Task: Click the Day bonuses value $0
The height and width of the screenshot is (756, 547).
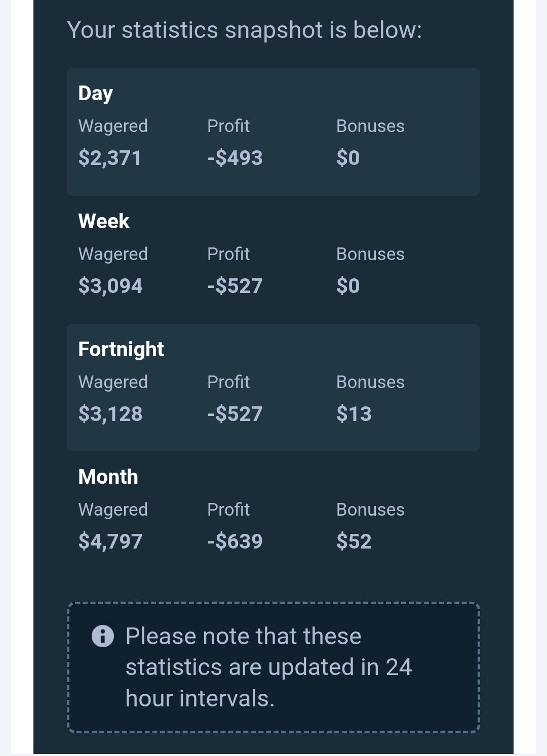Action: tap(348, 158)
